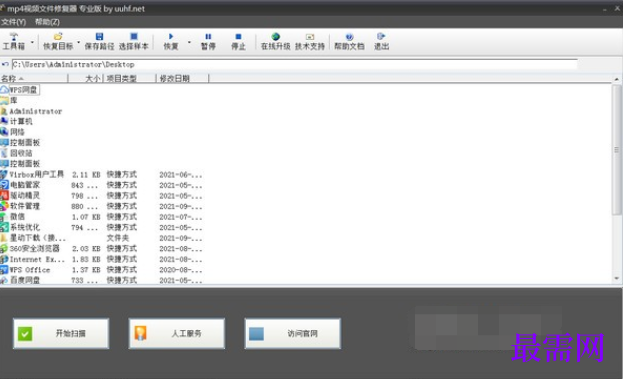
Task: Click the 开始扫描 start scan button
Action: tap(61, 333)
